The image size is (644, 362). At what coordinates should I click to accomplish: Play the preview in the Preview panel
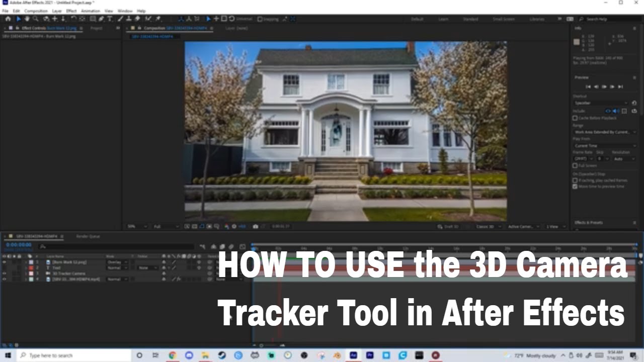click(x=604, y=86)
